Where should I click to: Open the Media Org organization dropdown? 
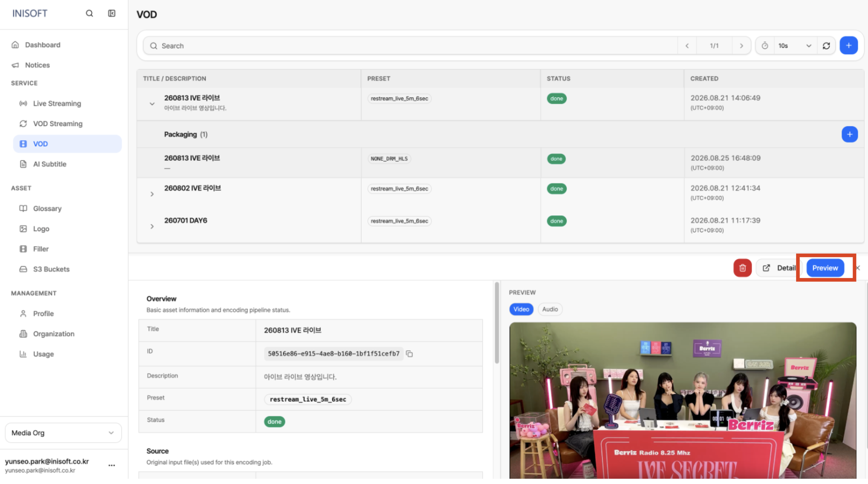tap(63, 433)
